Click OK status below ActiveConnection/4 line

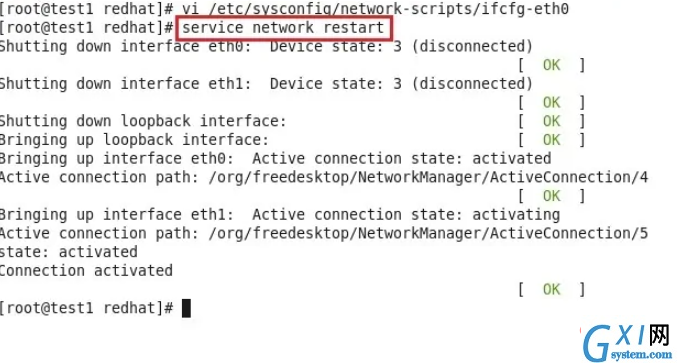551,196
